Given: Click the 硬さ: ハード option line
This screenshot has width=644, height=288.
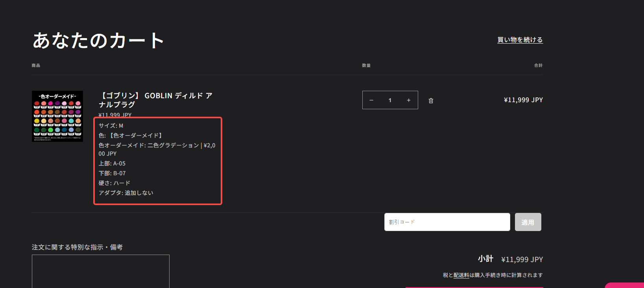Looking at the screenshot, I should point(114,183).
